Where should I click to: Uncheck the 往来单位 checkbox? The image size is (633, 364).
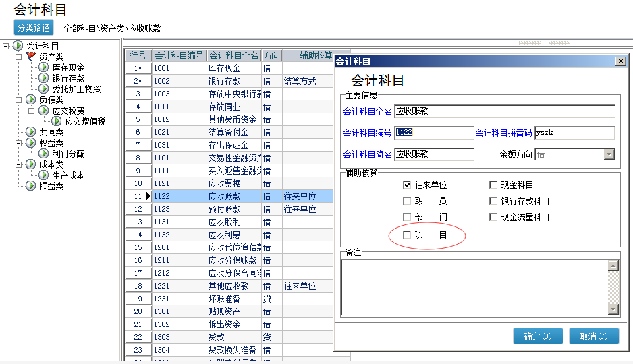(x=407, y=185)
